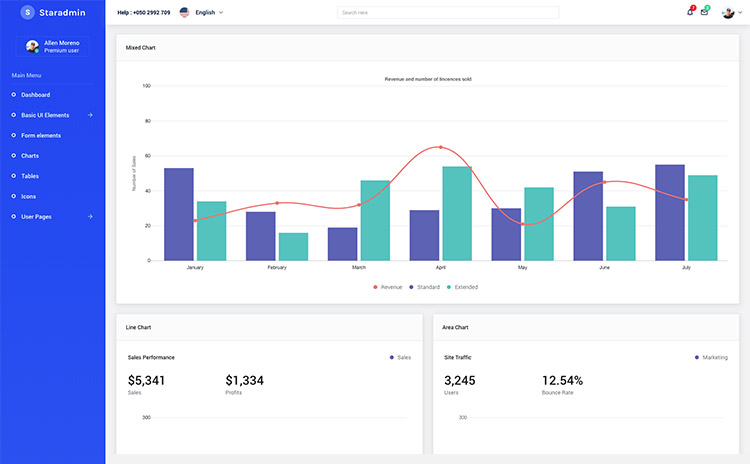Click the Staradmin brand name link
Image resolution: width=750 pixels, height=464 pixels.
pyautogui.click(x=62, y=13)
